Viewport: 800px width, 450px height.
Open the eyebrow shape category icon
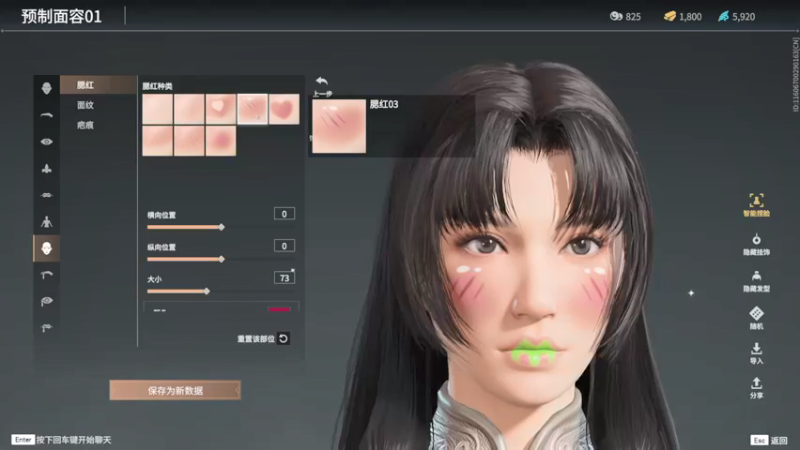(x=46, y=115)
